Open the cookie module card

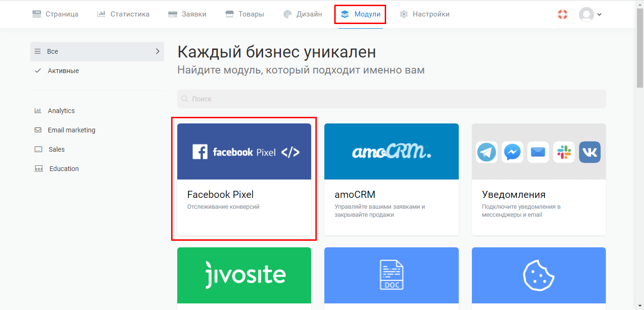pos(539,278)
